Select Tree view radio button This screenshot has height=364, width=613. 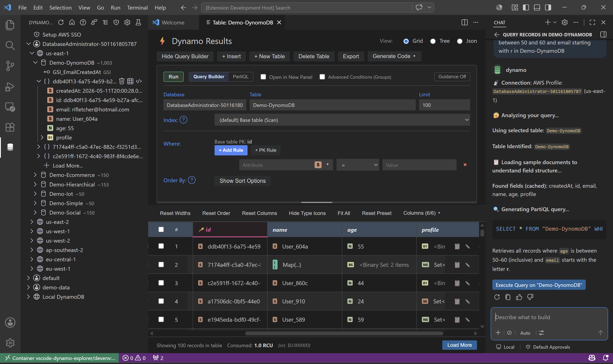click(433, 41)
